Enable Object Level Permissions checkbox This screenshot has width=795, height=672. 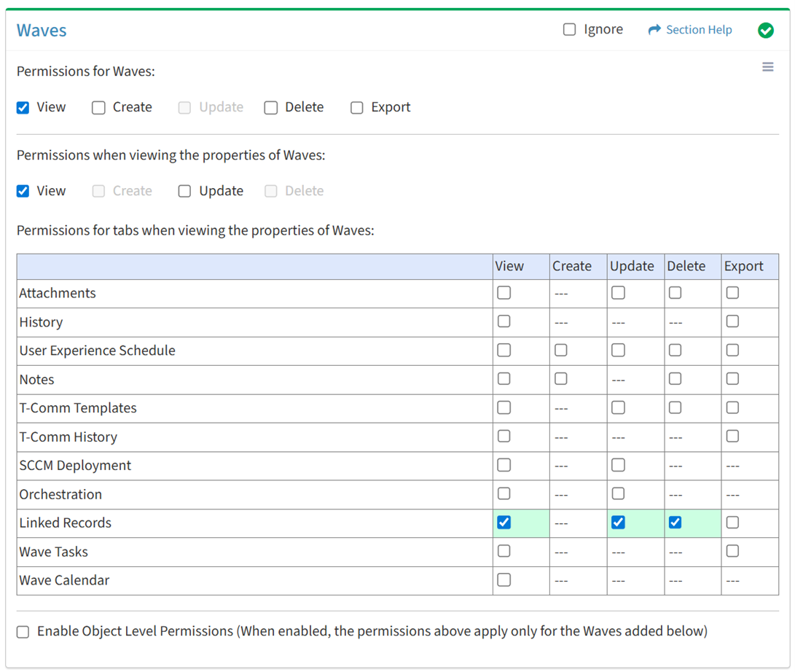[23, 632]
